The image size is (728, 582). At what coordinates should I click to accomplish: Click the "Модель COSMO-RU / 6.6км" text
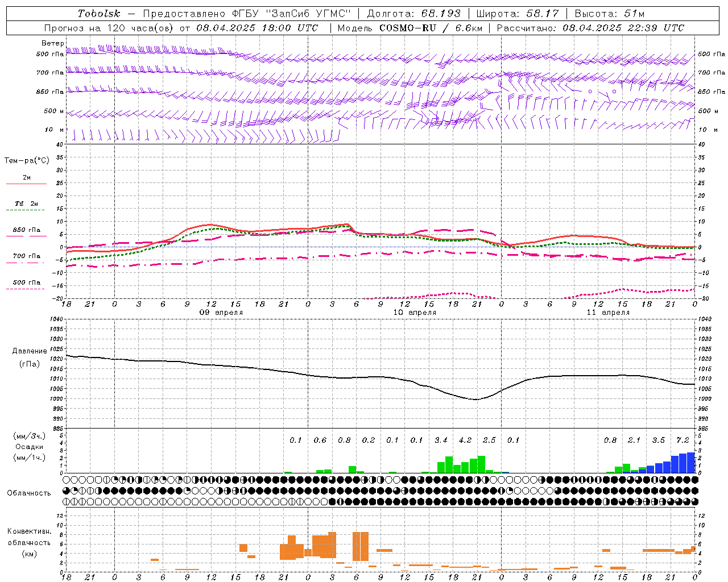click(x=409, y=28)
